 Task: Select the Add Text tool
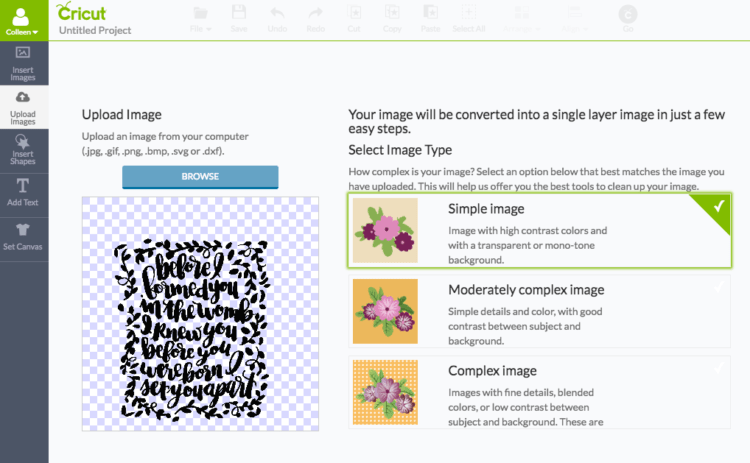23,191
